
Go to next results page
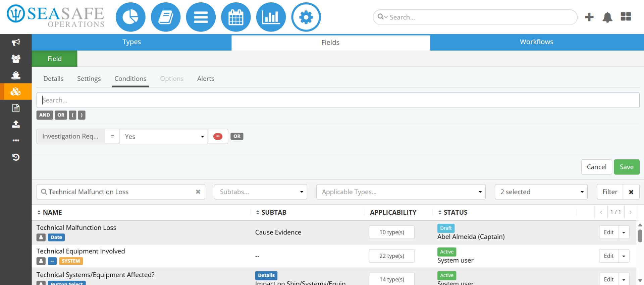pyautogui.click(x=631, y=212)
